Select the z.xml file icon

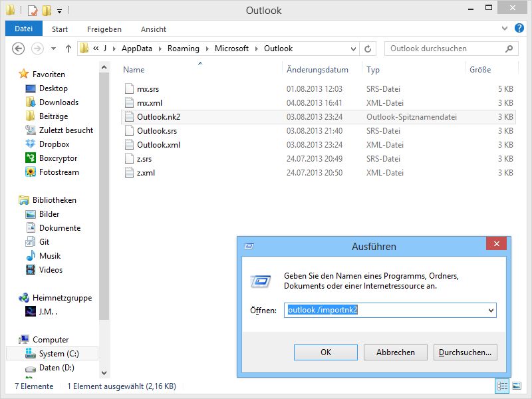129,172
